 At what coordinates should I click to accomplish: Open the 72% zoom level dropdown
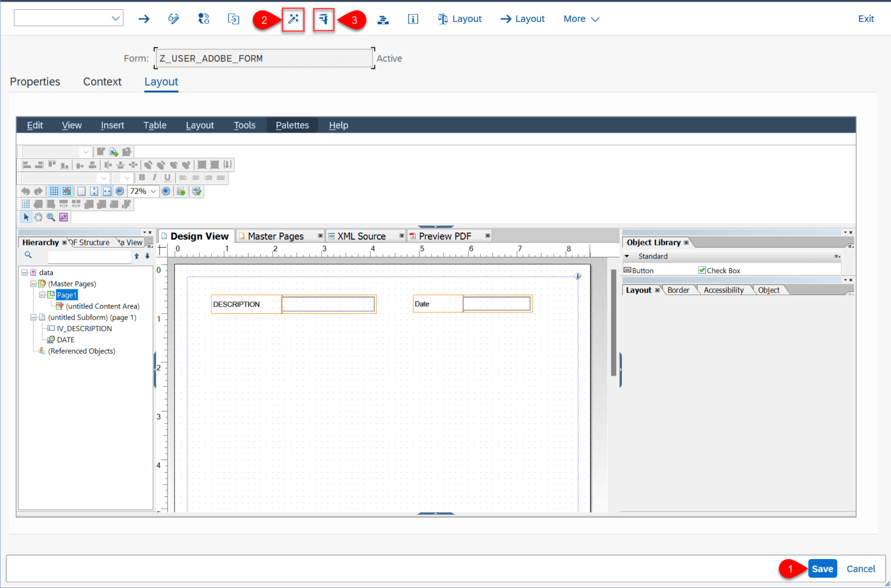[x=151, y=191]
